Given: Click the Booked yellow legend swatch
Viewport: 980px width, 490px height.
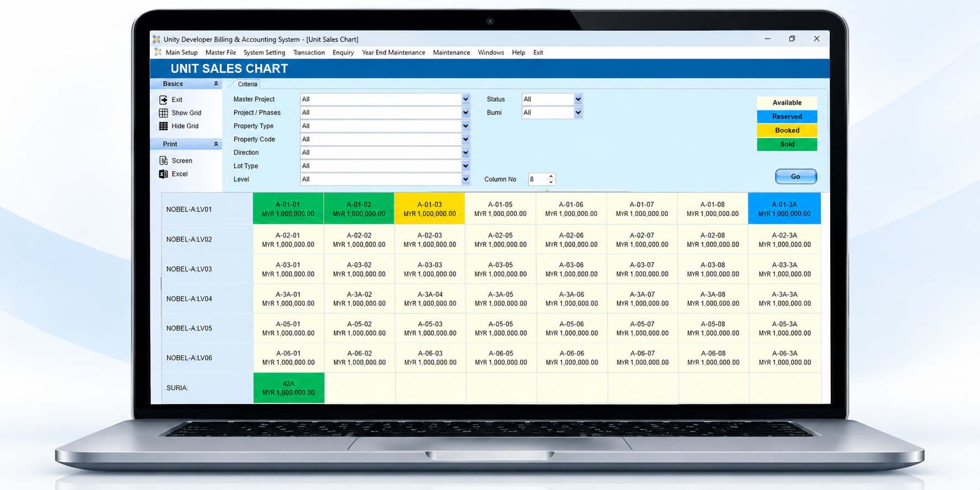Looking at the screenshot, I should click(787, 130).
